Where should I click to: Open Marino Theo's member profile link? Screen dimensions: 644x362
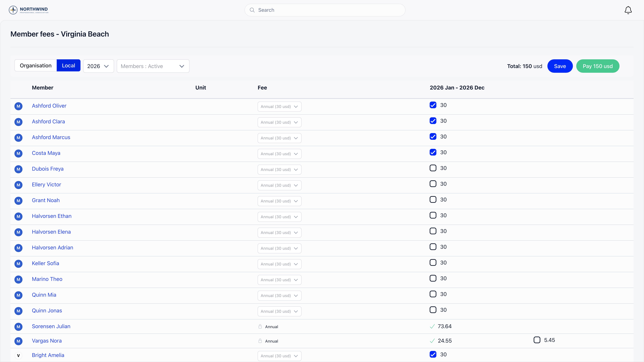click(47, 279)
